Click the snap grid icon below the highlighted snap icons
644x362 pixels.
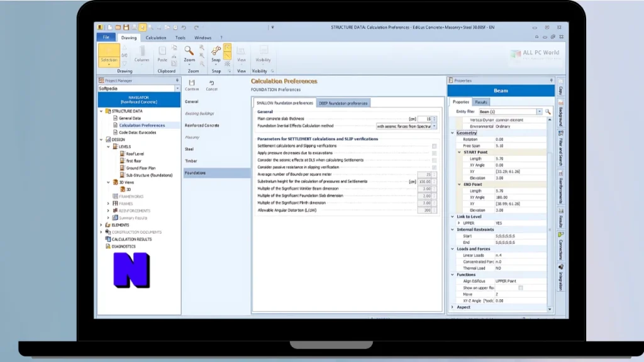coord(228,63)
